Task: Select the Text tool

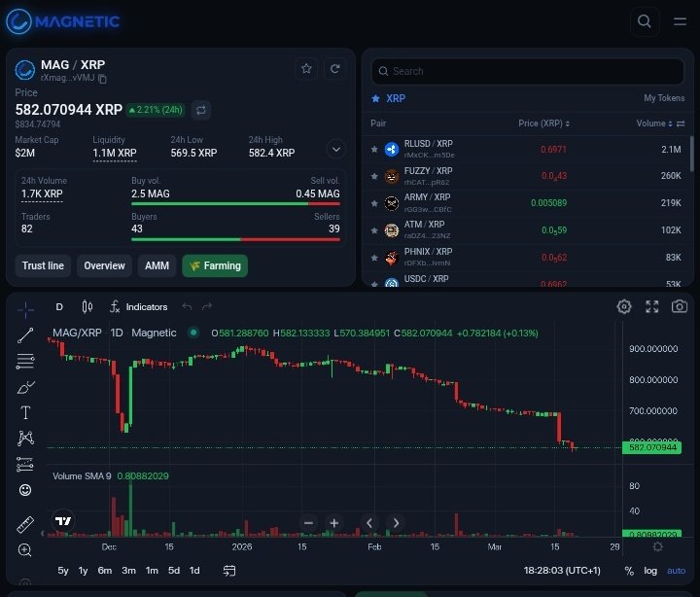Action: pyautogui.click(x=25, y=412)
